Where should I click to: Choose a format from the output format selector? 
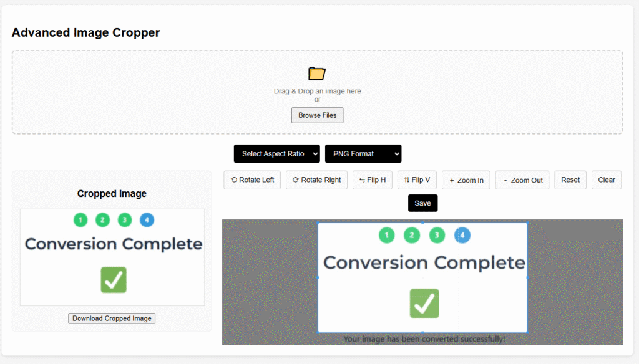pyautogui.click(x=363, y=153)
